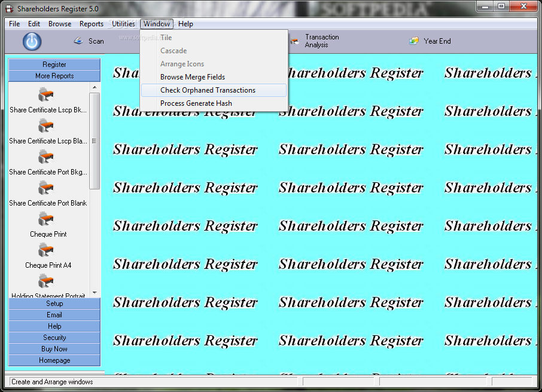The height and width of the screenshot is (392, 542).
Task: Open the Security sidebar section
Action: point(54,338)
